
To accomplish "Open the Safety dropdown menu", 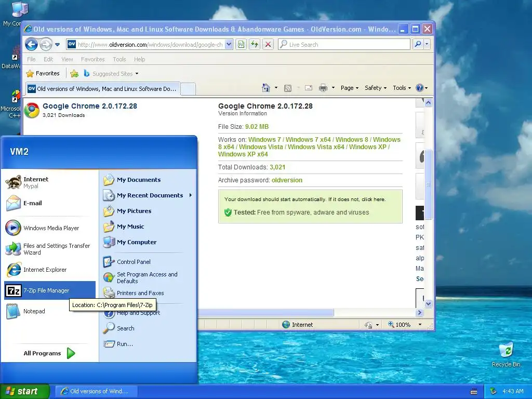I will coord(376,88).
